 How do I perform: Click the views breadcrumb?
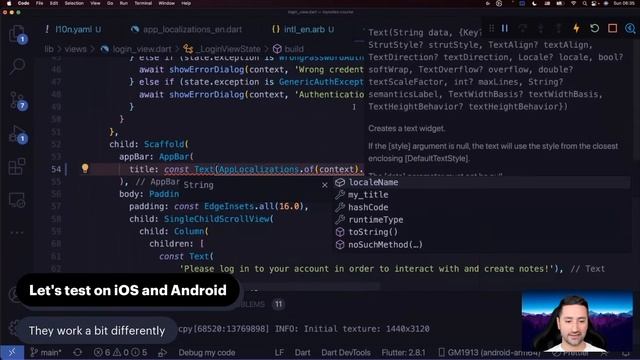(76, 49)
